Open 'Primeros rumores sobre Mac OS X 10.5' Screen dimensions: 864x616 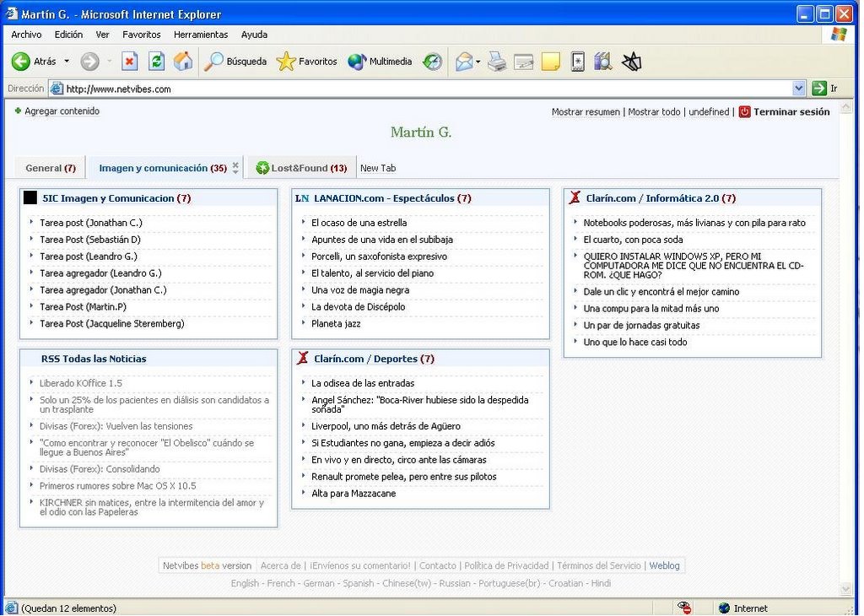(x=117, y=486)
